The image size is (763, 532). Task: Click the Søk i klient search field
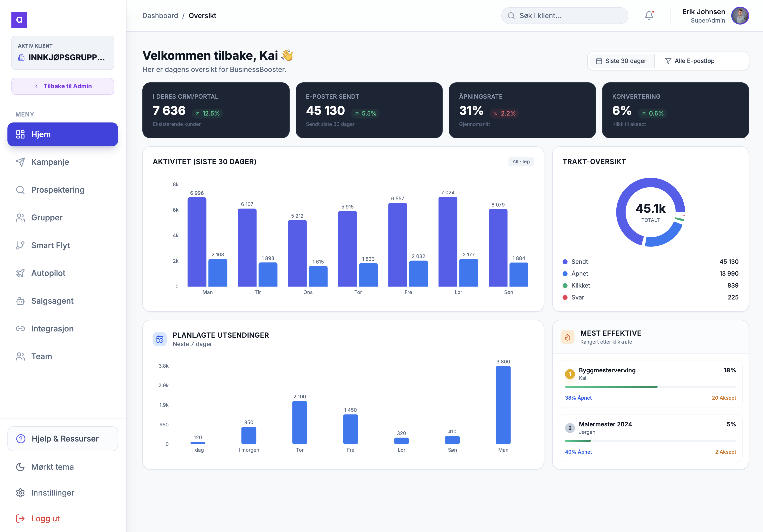pos(565,16)
